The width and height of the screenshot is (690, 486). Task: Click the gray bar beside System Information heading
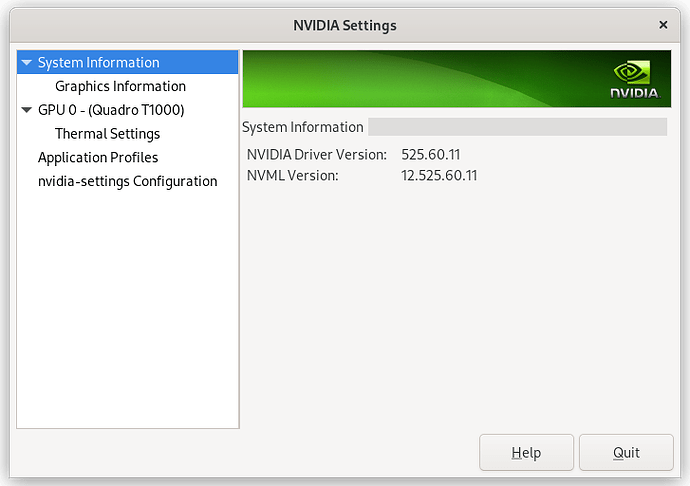517,127
